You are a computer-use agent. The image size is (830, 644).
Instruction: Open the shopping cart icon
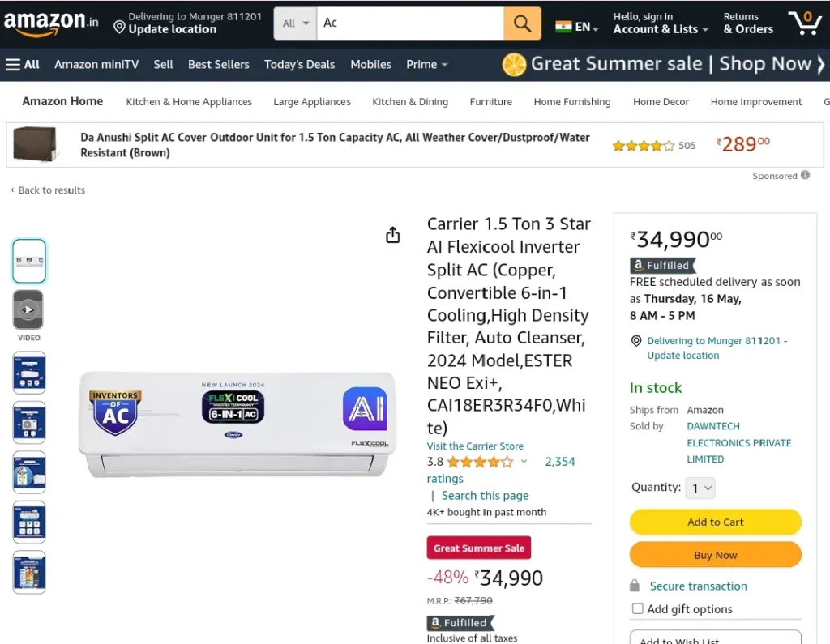click(805, 23)
